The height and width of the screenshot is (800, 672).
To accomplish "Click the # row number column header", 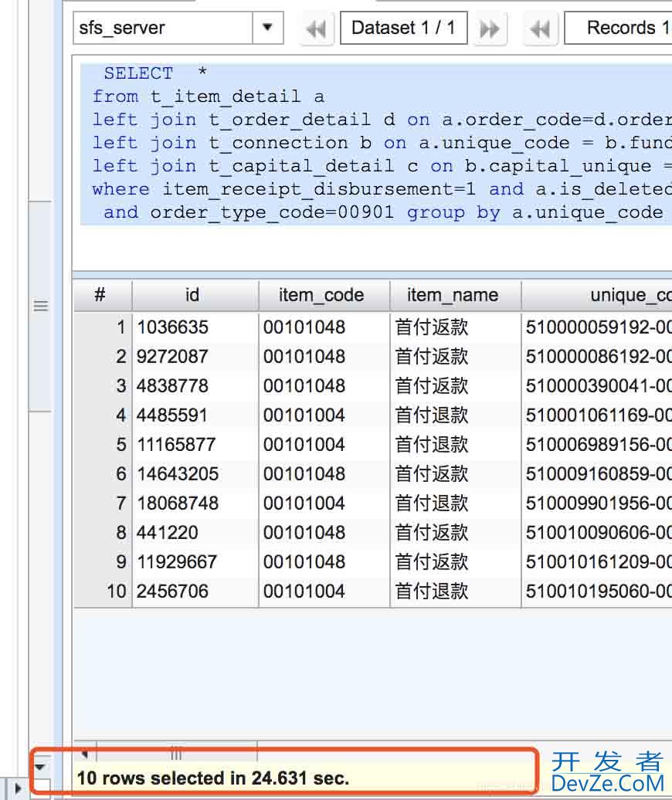I will (101, 295).
